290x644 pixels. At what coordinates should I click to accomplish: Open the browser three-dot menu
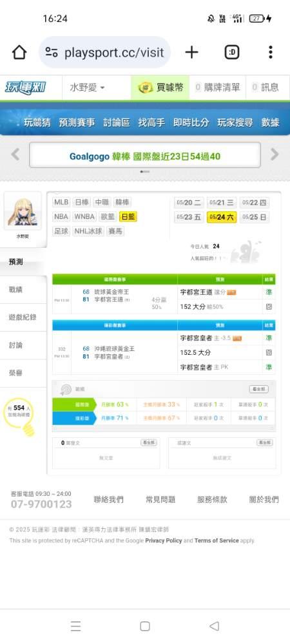tap(270, 52)
